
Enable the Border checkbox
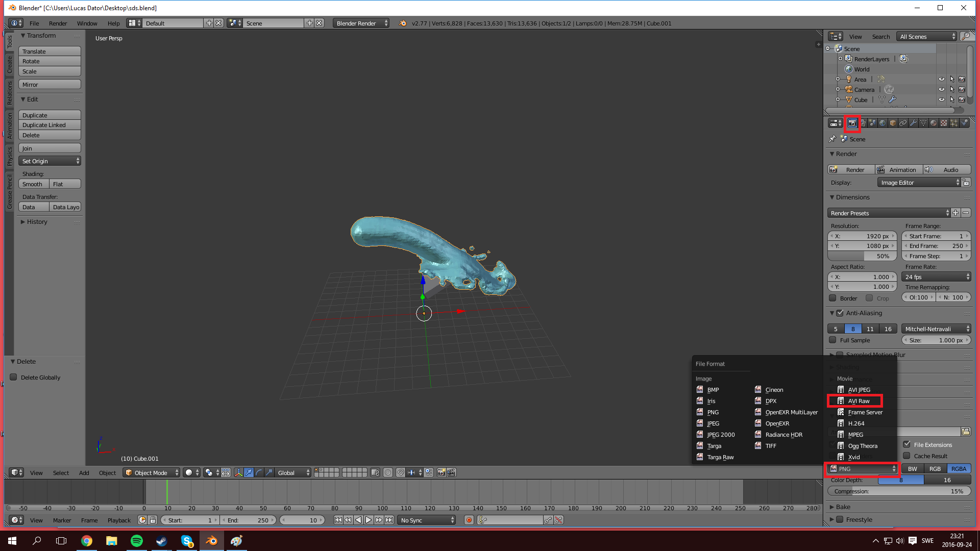(x=832, y=298)
